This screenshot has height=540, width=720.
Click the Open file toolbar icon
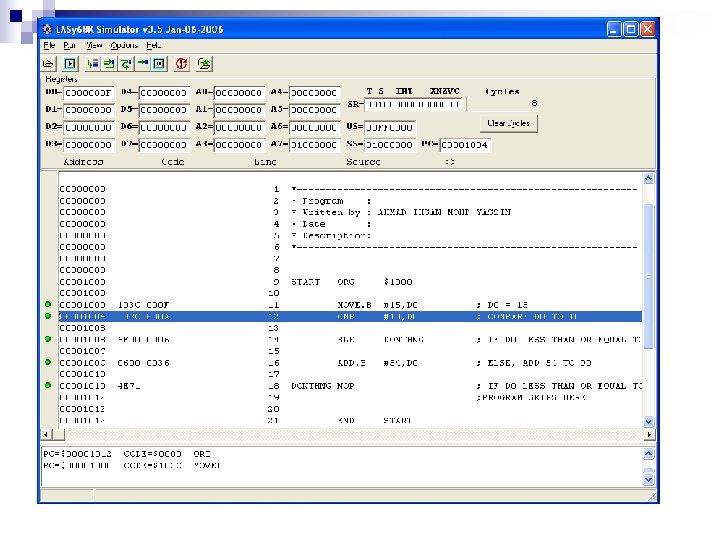(x=48, y=64)
